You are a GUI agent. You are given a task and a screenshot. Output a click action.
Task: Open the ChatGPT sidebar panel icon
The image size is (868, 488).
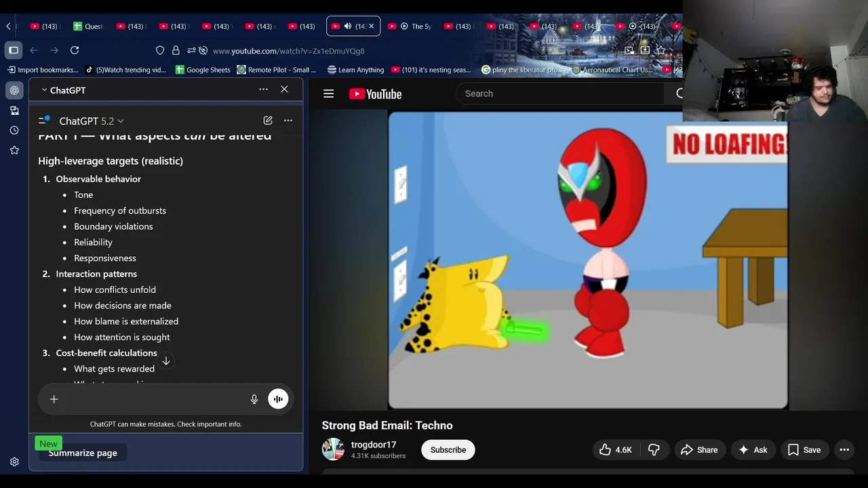coord(14,90)
